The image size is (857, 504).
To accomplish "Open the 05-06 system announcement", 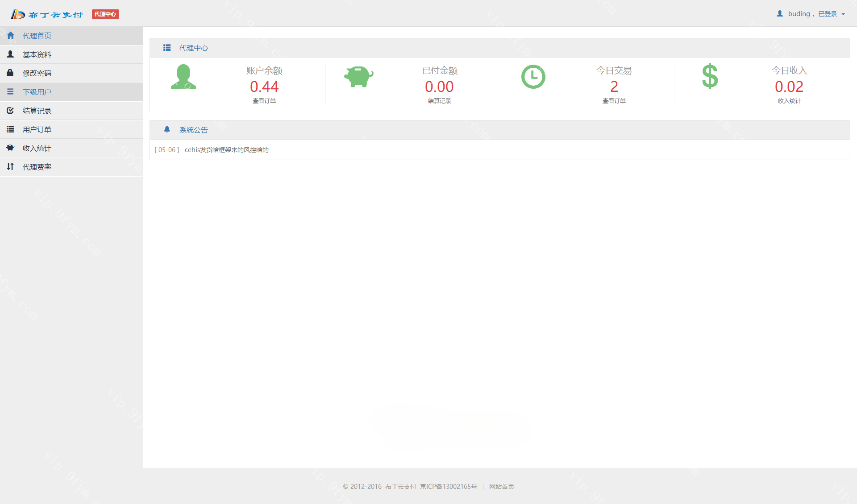I will point(226,150).
